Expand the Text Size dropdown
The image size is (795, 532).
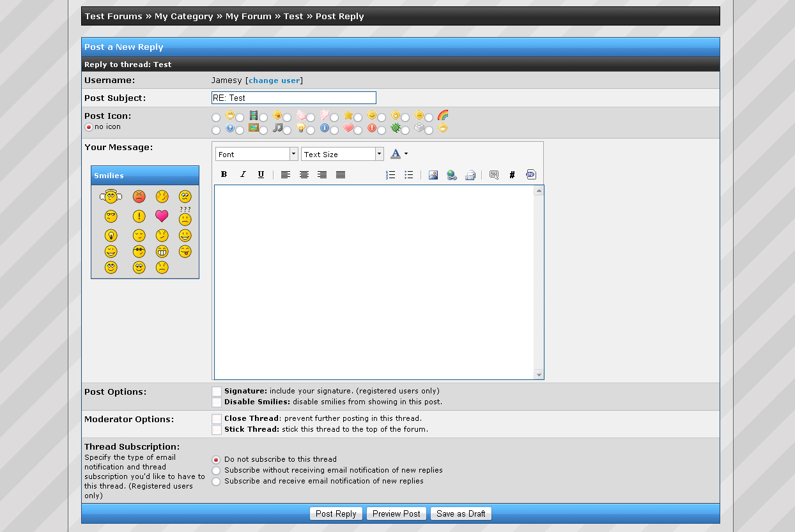click(x=342, y=154)
